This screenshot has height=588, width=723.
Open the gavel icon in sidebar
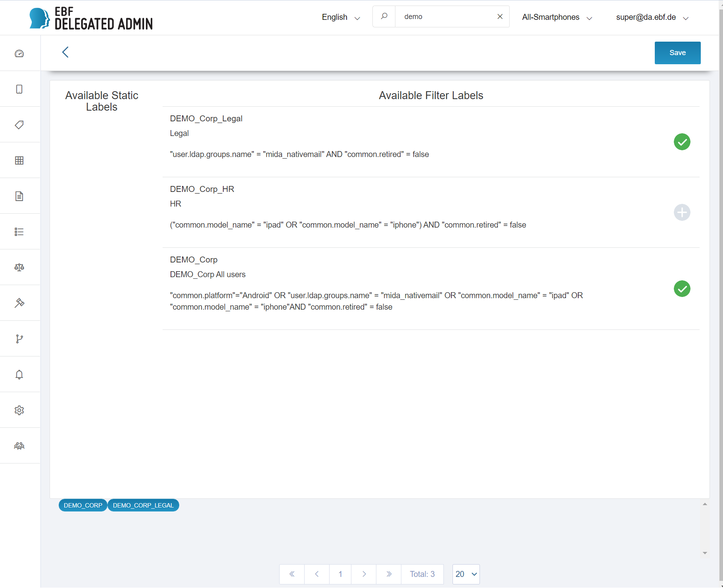(19, 303)
